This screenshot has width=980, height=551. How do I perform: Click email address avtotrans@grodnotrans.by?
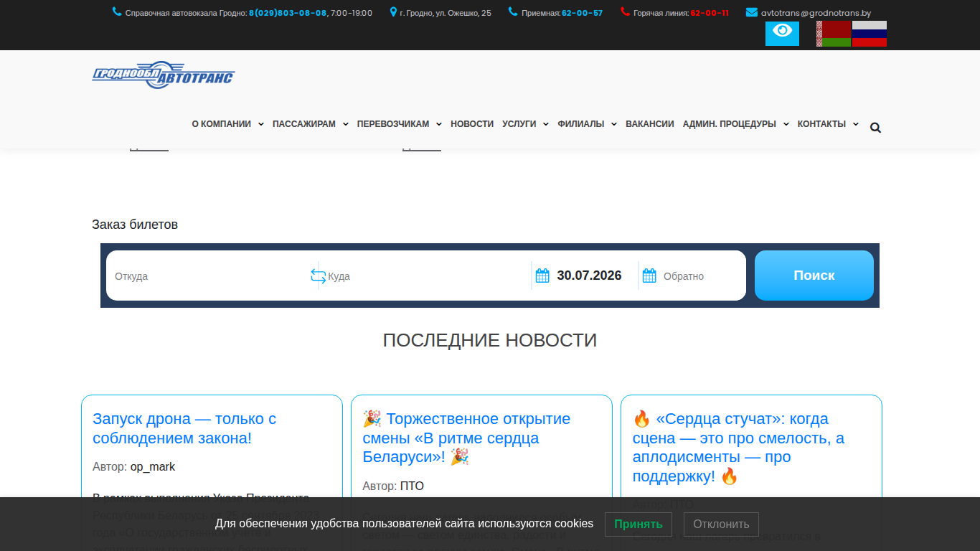816,13
